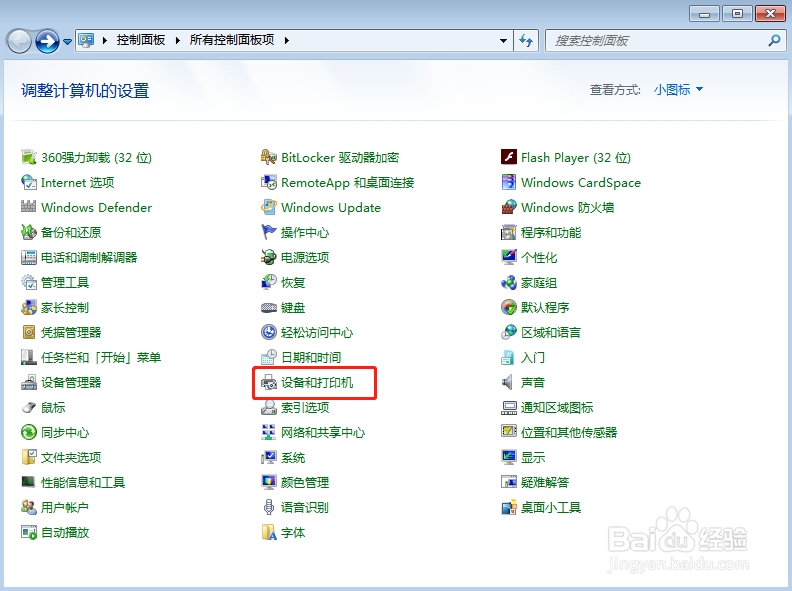Click the Windows Defender wall icon
This screenshot has width=792, height=591.
coord(29,207)
